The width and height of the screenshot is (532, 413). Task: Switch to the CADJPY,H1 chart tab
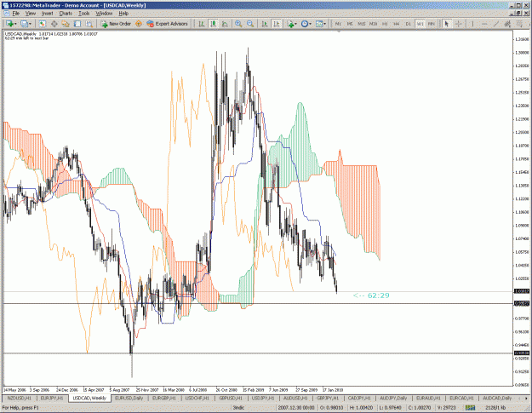click(360, 398)
